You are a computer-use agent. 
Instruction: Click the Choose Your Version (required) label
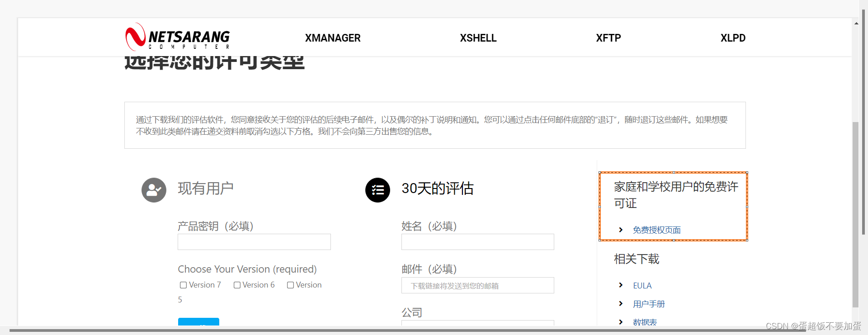pos(247,269)
